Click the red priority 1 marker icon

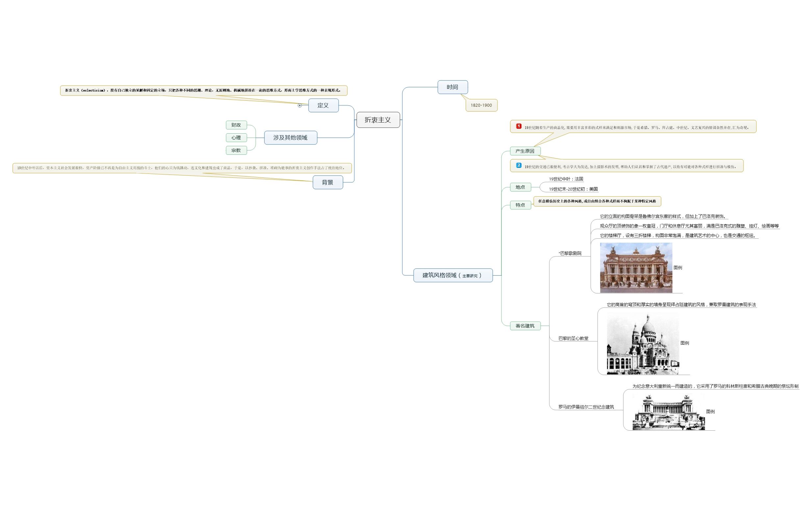[519, 126]
